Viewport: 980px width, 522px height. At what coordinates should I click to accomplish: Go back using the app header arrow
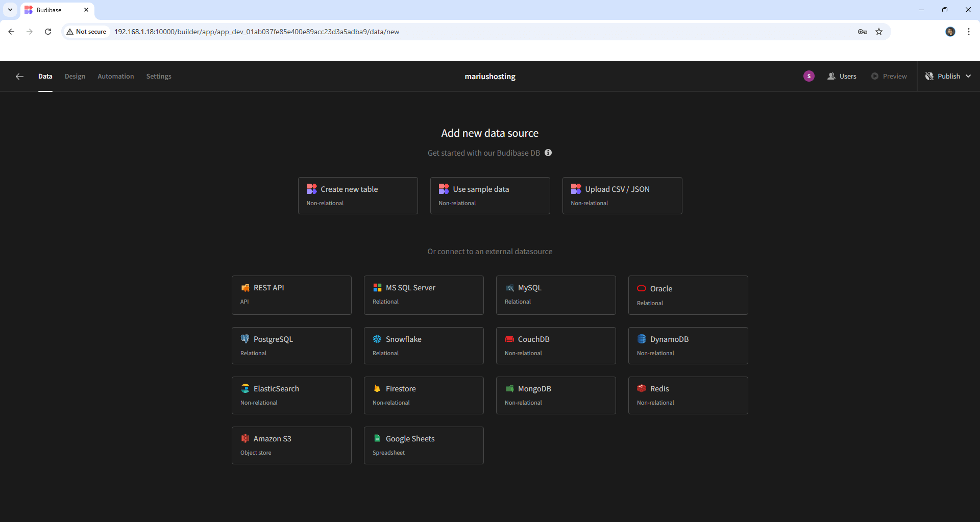tap(20, 77)
